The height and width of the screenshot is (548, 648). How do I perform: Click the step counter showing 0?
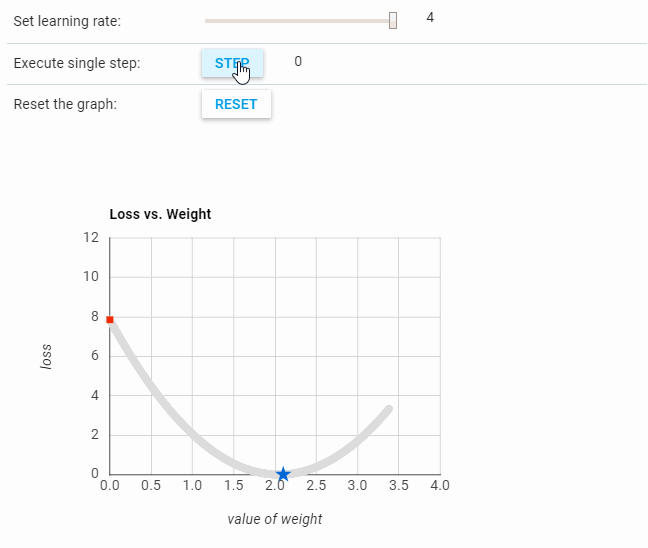[298, 62]
